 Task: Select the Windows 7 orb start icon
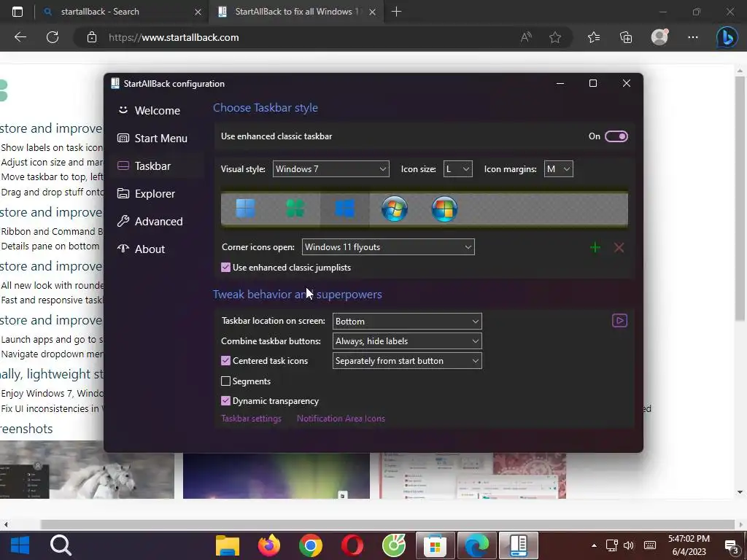click(x=395, y=209)
